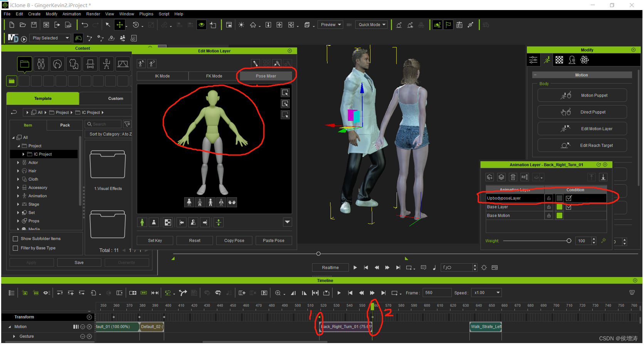
Task: Save project with the floppy disk icon
Action: coord(34,25)
